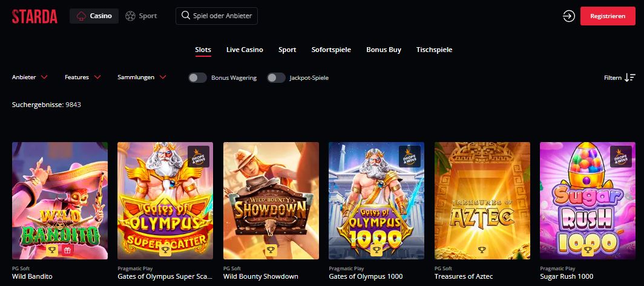Go to the Sofortspiele tab
The height and width of the screenshot is (286, 644).
(331, 50)
